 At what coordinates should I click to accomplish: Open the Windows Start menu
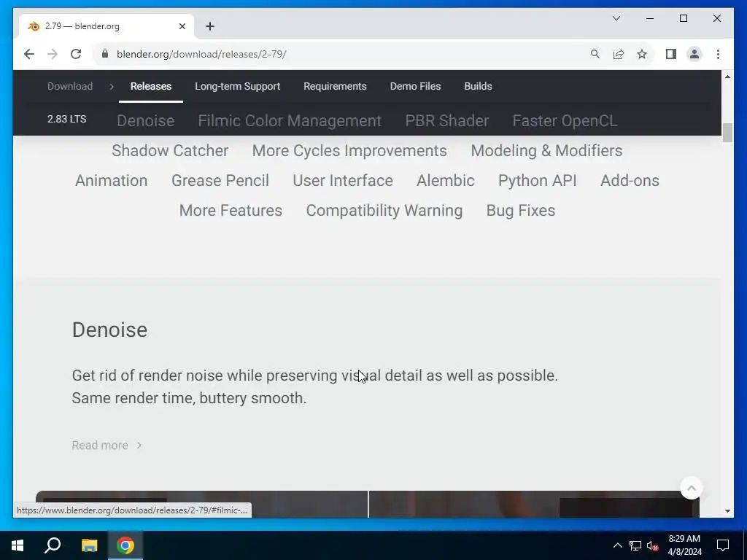tap(18, 545)
